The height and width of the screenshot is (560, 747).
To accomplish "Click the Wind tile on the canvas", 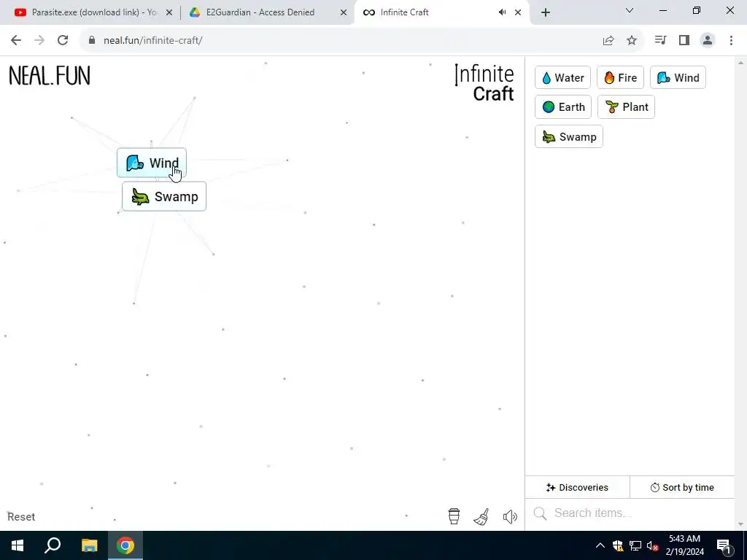I will coord(152,163).
